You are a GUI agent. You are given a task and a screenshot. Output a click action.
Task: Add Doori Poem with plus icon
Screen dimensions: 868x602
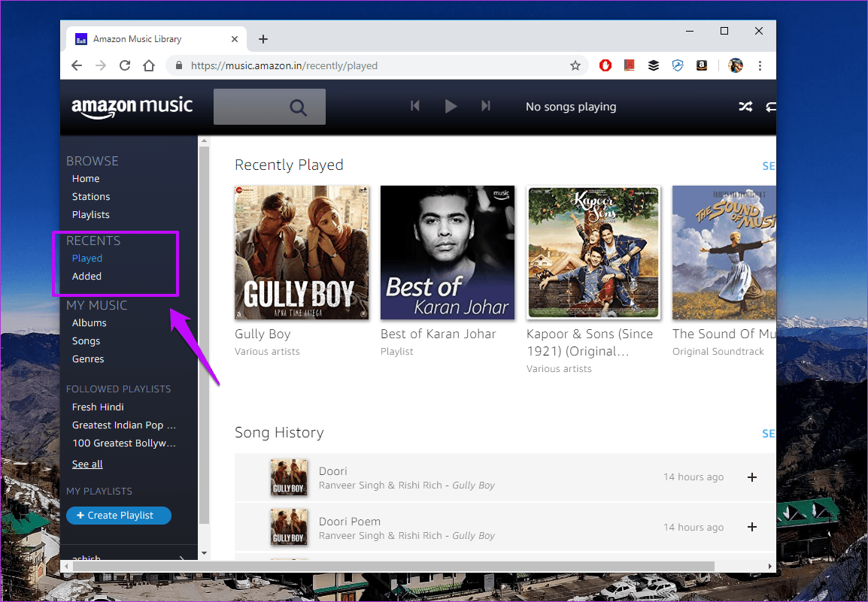point(751,528)
